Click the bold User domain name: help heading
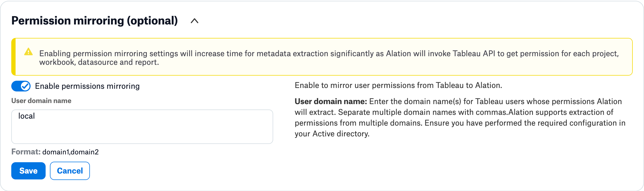This screenshot has width=644, height=191. (331, 101)
